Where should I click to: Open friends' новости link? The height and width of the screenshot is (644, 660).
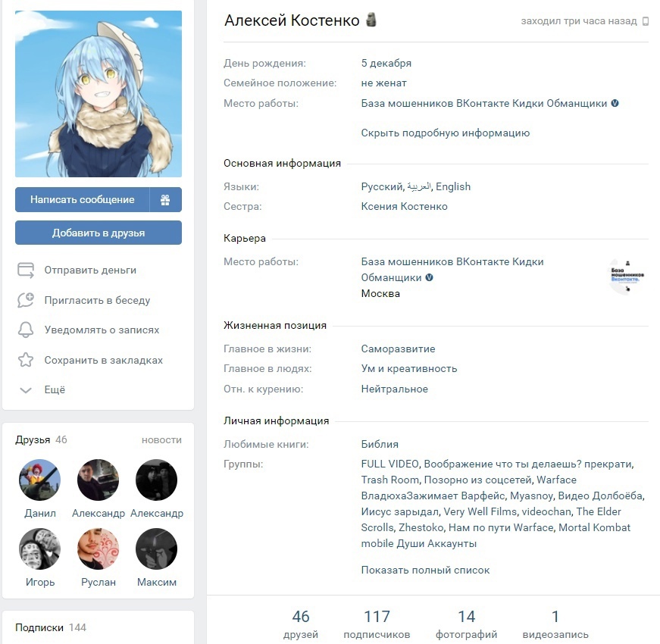[161, 440]
